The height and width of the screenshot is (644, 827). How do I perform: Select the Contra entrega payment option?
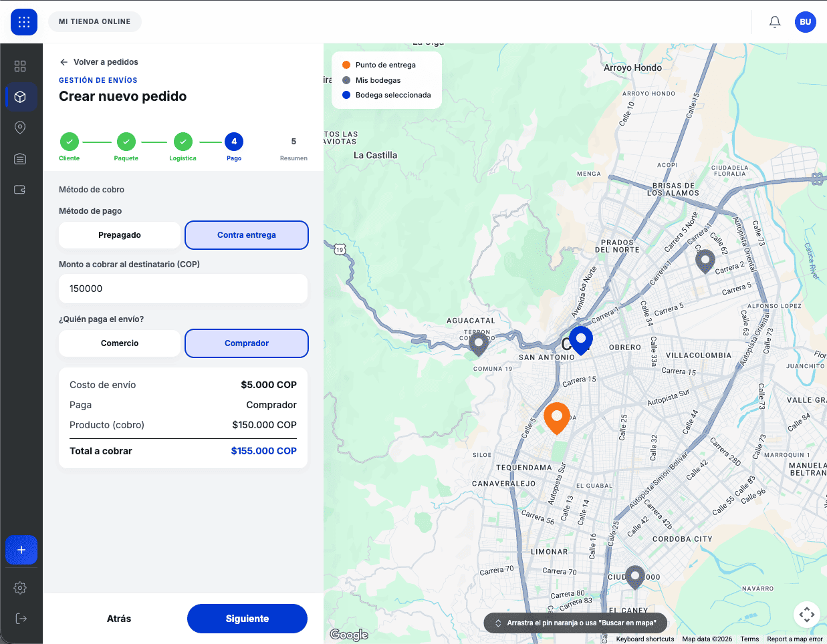coord(246,235)
